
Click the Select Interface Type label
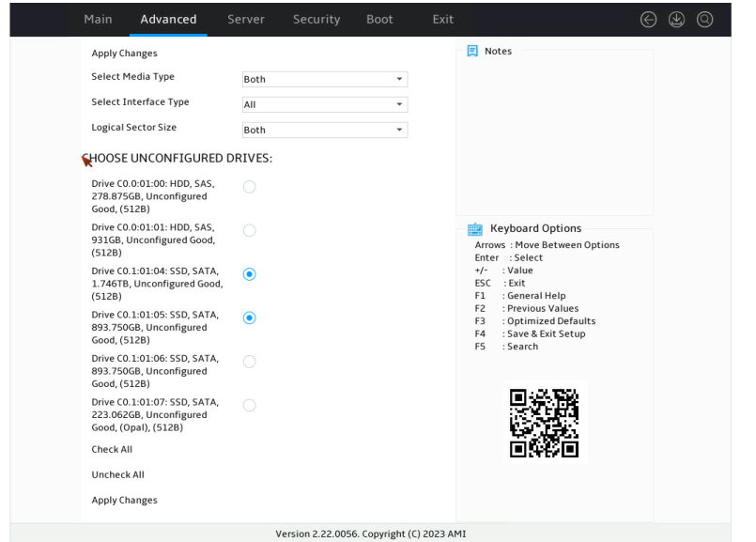pos(140,102)
